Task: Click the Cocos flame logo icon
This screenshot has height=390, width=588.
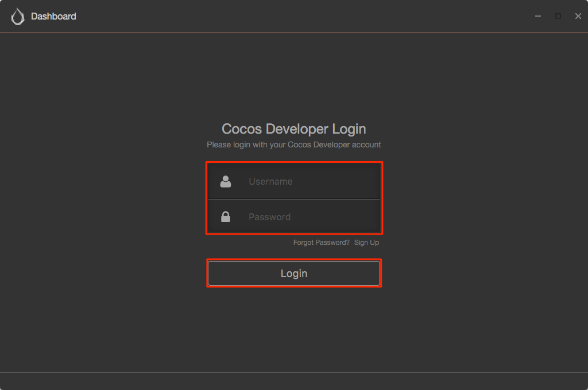Action: [x=18, y=17]
